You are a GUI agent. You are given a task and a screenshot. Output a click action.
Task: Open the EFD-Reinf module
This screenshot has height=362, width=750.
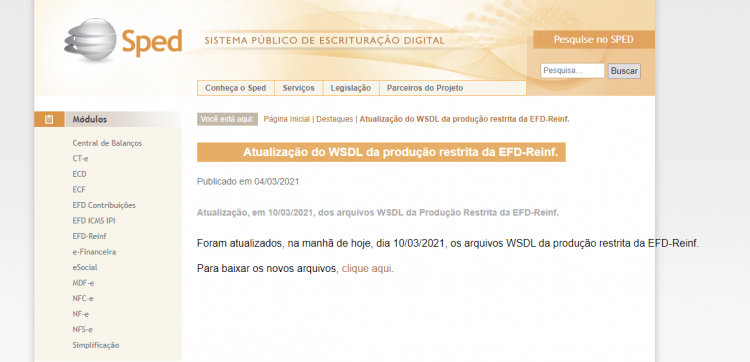[89, 236]
